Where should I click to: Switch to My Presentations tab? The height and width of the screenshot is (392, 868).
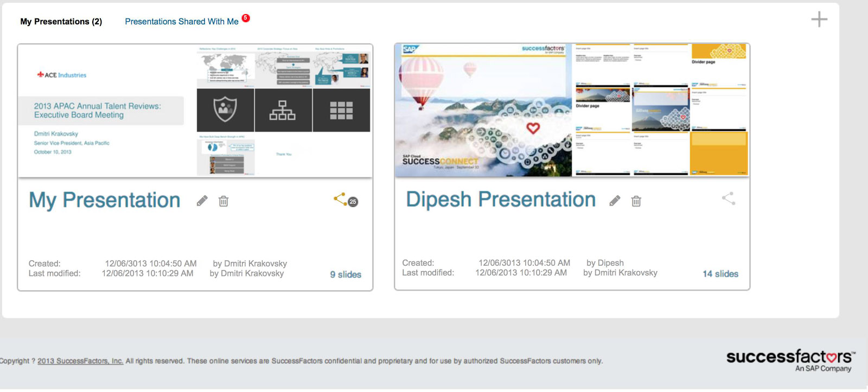tap(61, 22)
